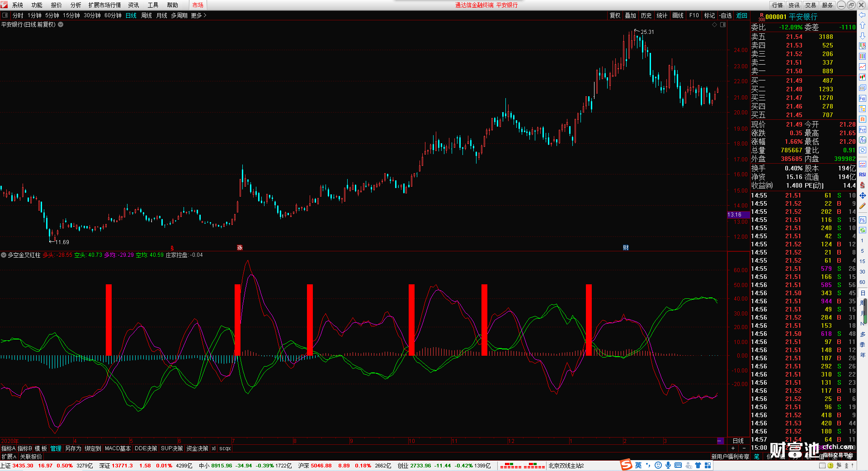Switch to 60分钟 period
The height and width of the screenshot is (471, 868).
pos(113,15)
